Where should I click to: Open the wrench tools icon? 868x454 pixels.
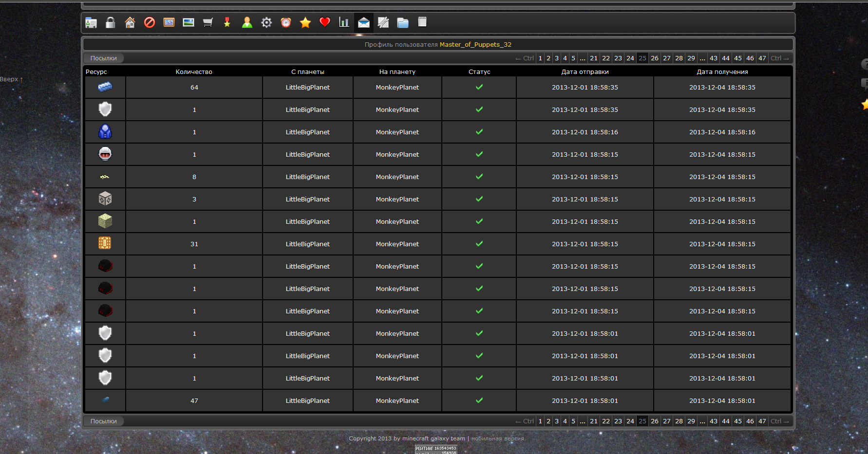tap(383, 22)
